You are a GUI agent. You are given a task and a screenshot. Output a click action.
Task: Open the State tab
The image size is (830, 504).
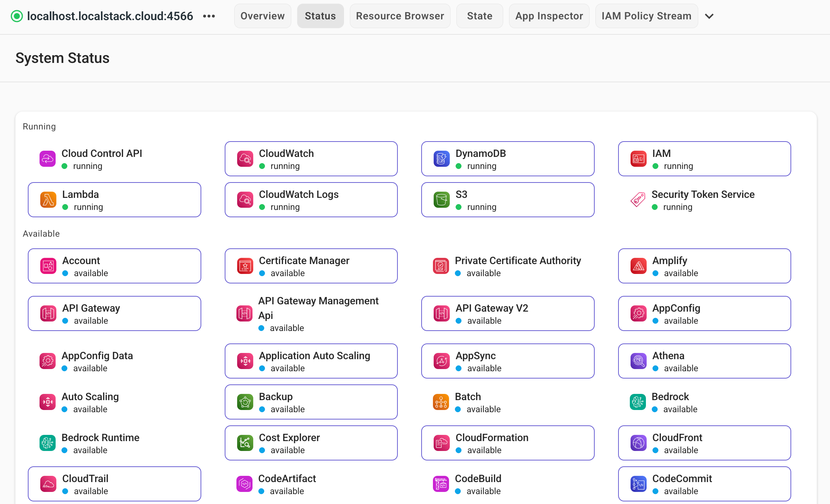(x=479, y=16)
